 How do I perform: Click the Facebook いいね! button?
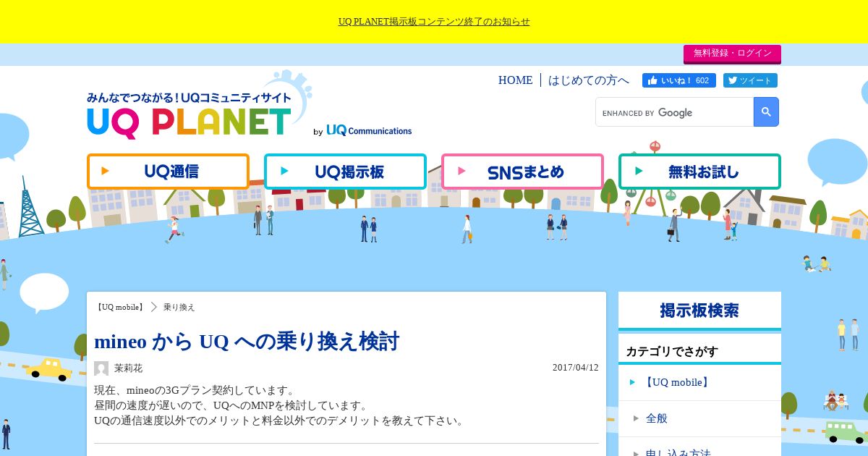679,80
